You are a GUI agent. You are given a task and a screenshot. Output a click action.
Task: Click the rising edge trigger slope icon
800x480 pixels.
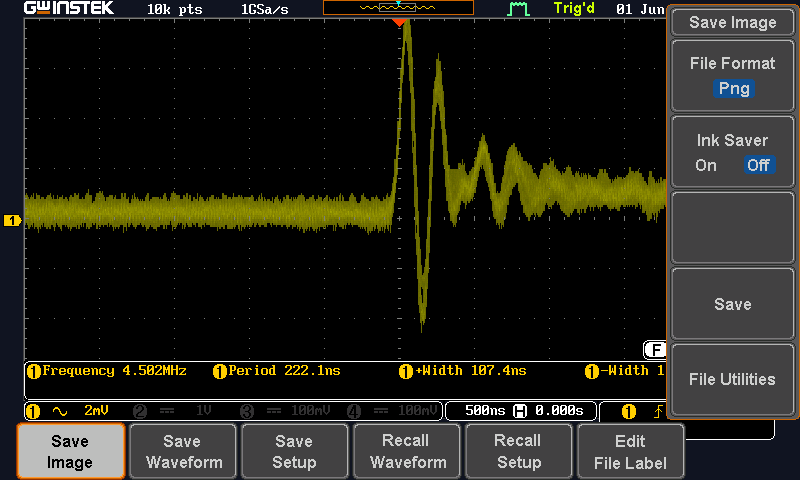pos(659,411)
